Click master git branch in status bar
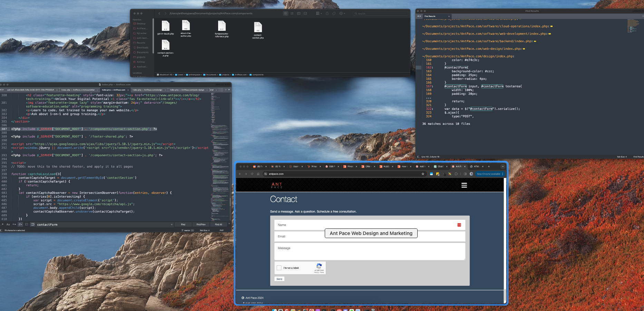Image resolution: width=644 pixels, height=311 pixels. (188, 230)
